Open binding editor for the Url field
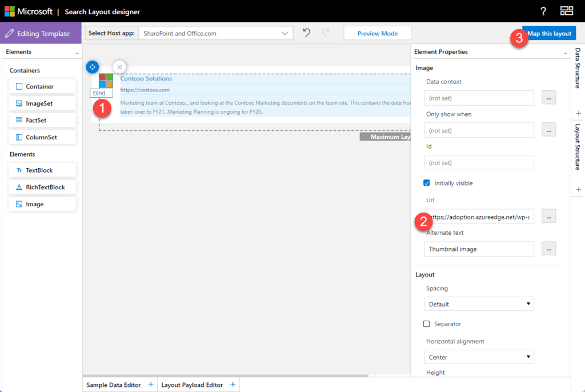The image size is (585, 392). (549, 217)
